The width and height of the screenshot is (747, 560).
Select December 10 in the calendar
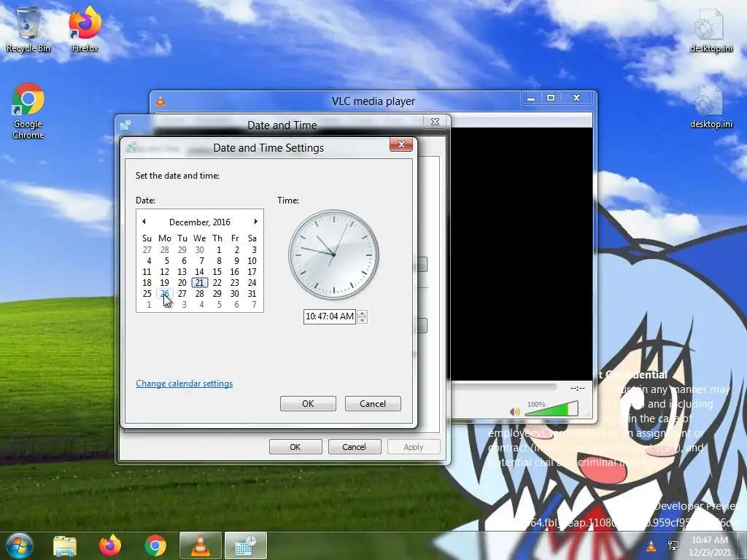coord(252,261)
